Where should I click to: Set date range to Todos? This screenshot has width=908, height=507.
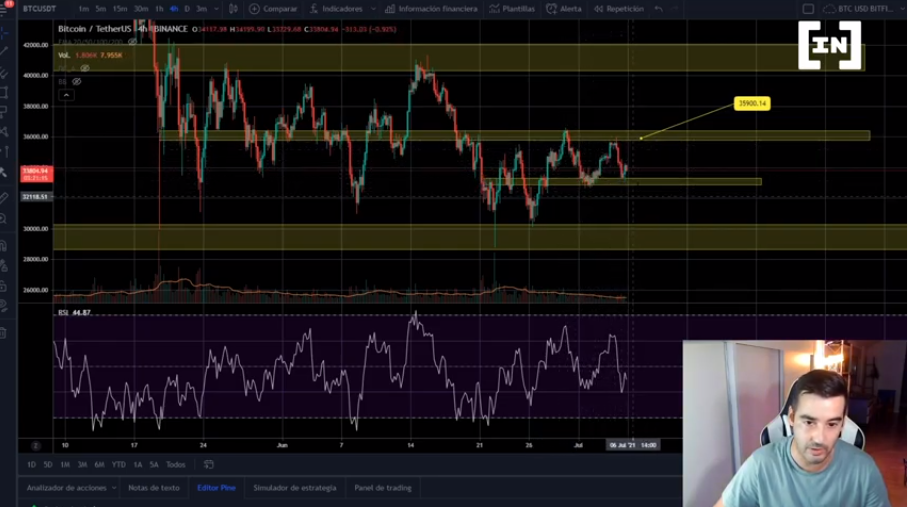coord(175,465)
